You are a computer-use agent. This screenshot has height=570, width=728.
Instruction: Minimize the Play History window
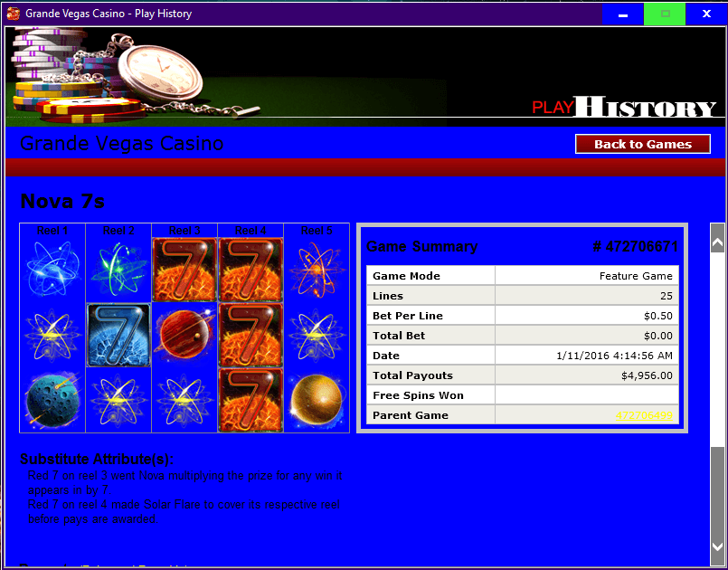click(622, 14)
